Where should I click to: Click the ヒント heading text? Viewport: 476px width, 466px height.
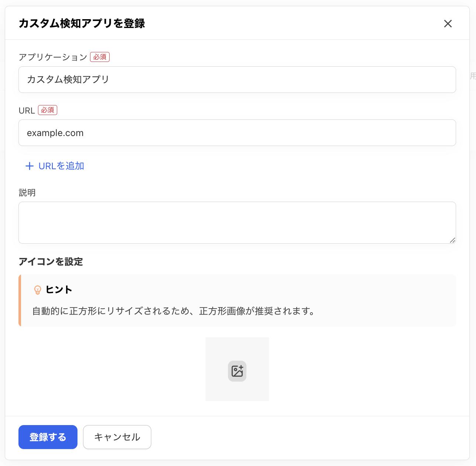point(59,290)
